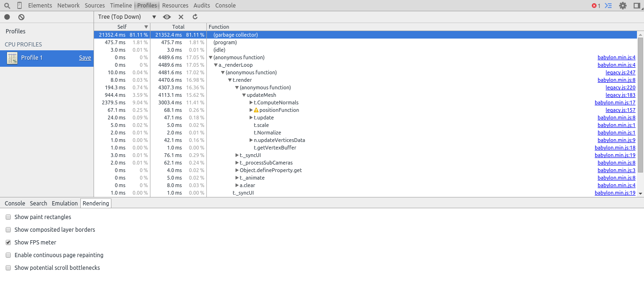Viewport: 644px width, 291px height.
Task: Uncheck Show FPS meter
Action: click(x=8, y=243)
